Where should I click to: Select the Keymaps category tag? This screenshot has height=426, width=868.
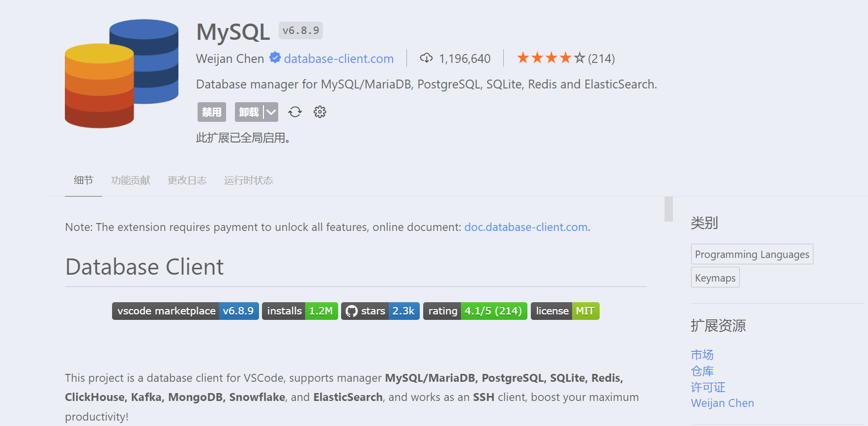[715, 278]
